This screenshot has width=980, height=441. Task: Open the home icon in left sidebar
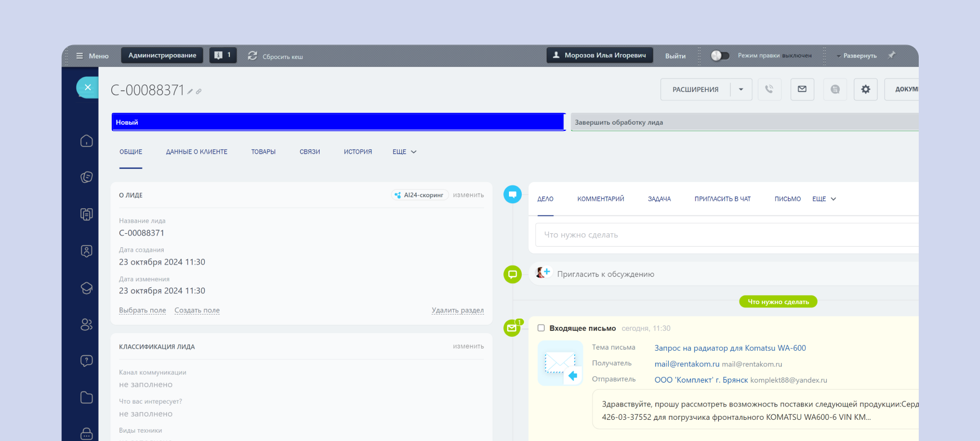point(86,141)
